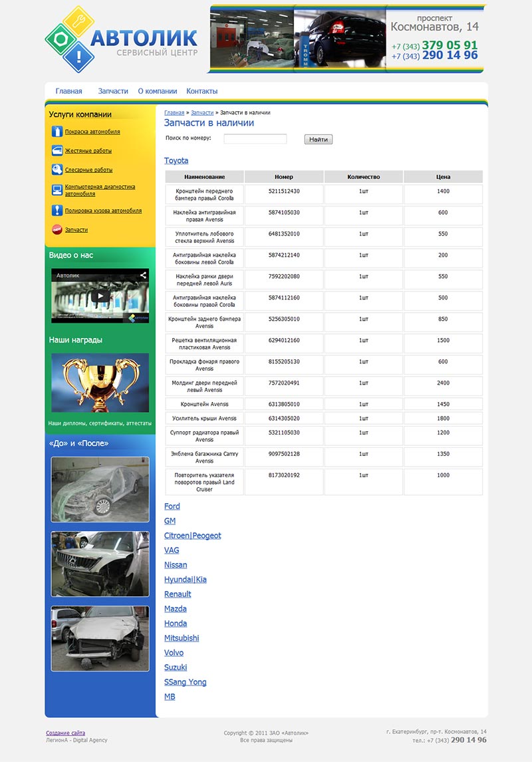Click the car door icon for Жестяные работы
This screenshot has height=762, width=532.
tap(57, 151)
